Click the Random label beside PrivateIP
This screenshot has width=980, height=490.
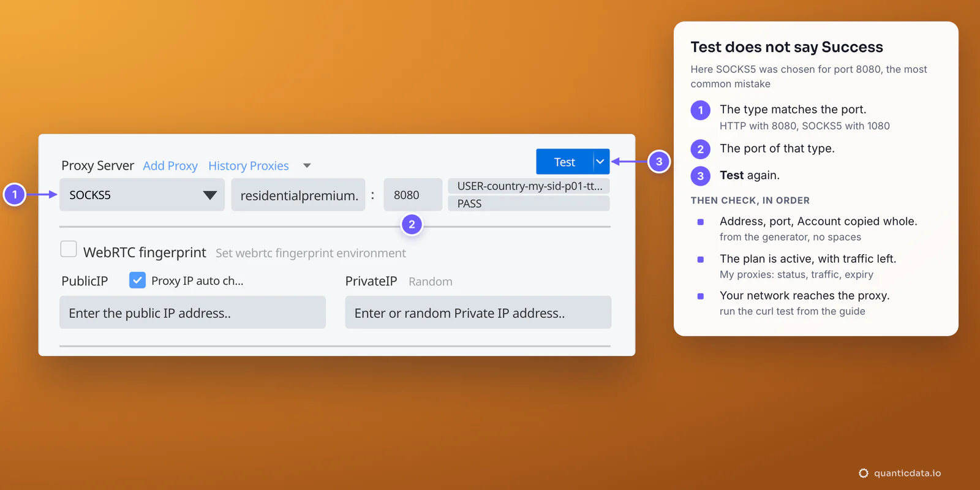[x=431, y=282]
